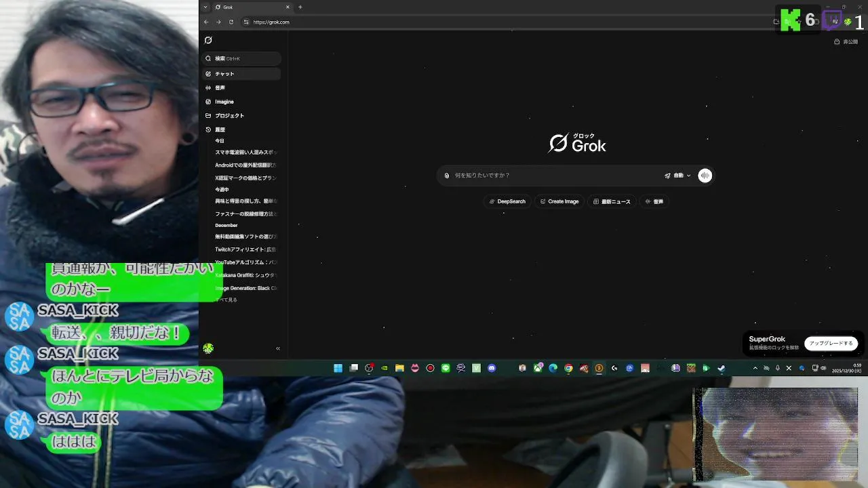The image size is (868, 488).
Task: Open history chat YouTubeアルゴリズム
Action: point(245,262)
